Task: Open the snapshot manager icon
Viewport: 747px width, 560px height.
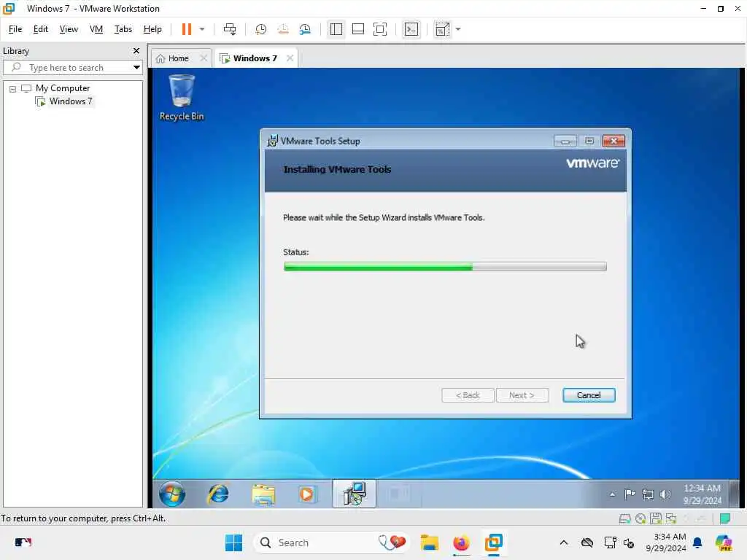Action: pos(305,29)
